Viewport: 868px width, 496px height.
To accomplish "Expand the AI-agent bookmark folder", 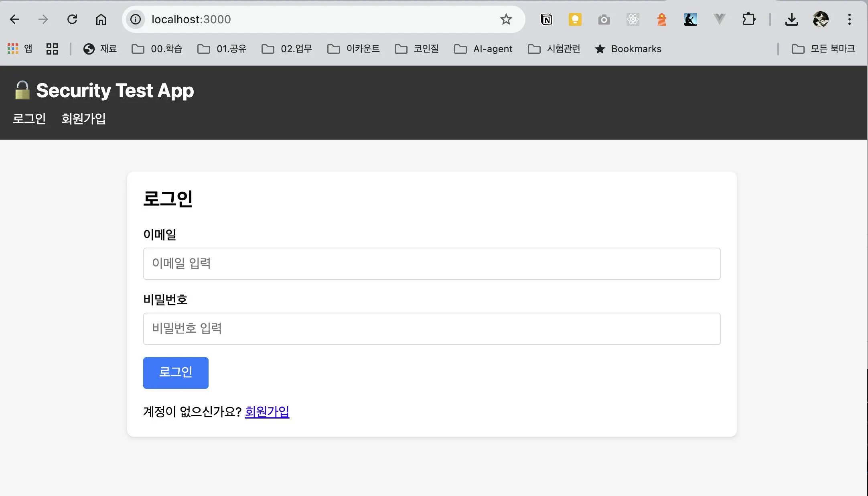I will [483, 49].
